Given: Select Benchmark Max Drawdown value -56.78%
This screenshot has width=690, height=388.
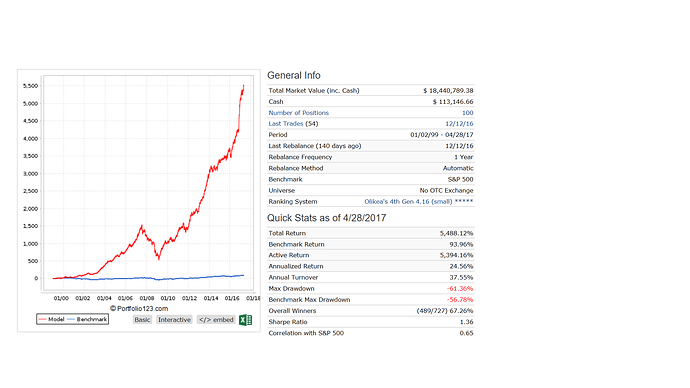Looking at the screenshot, I should click(x=460, y=300).
